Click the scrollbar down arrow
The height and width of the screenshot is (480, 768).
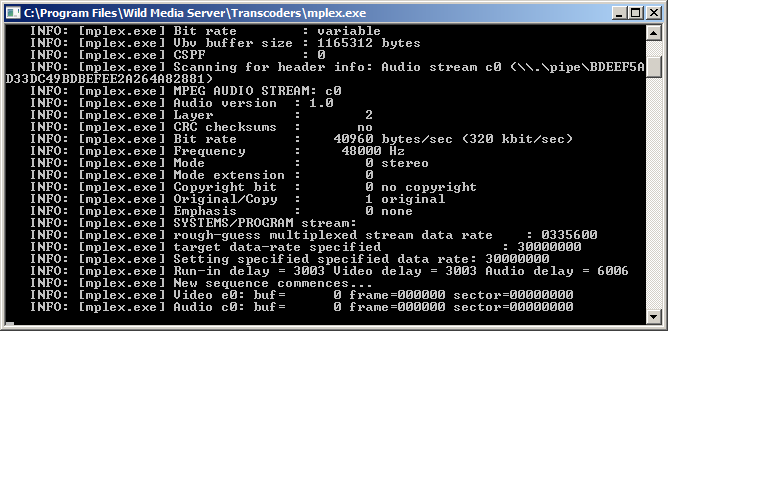point(654,316)
